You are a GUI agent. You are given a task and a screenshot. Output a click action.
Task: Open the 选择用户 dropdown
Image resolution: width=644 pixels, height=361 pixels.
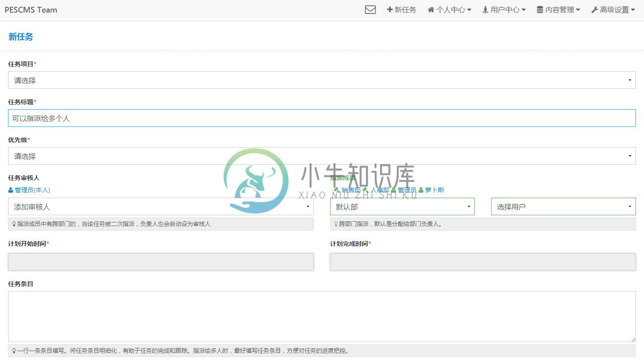pyautogui.click(x=563, y=207)
